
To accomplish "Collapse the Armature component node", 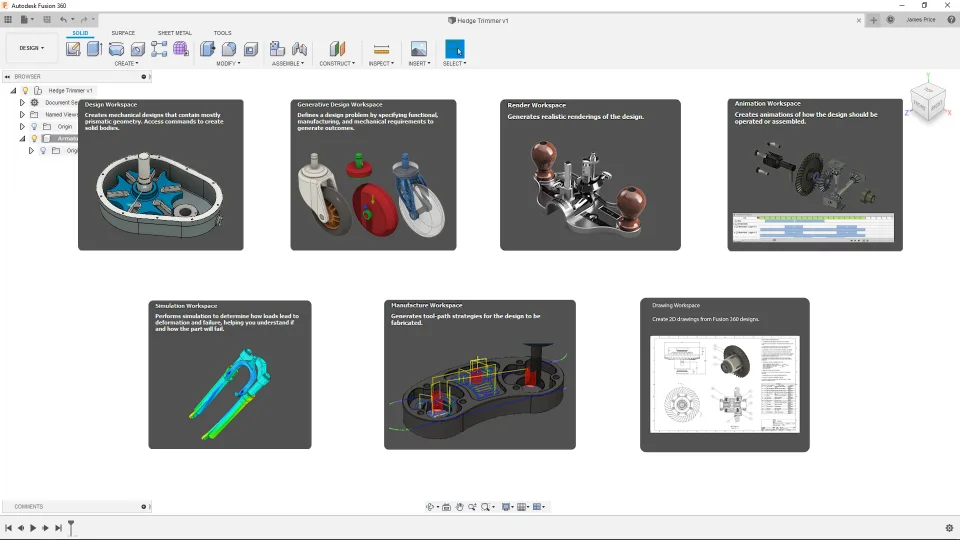I will pyautogui.click(x=23, y=138).
